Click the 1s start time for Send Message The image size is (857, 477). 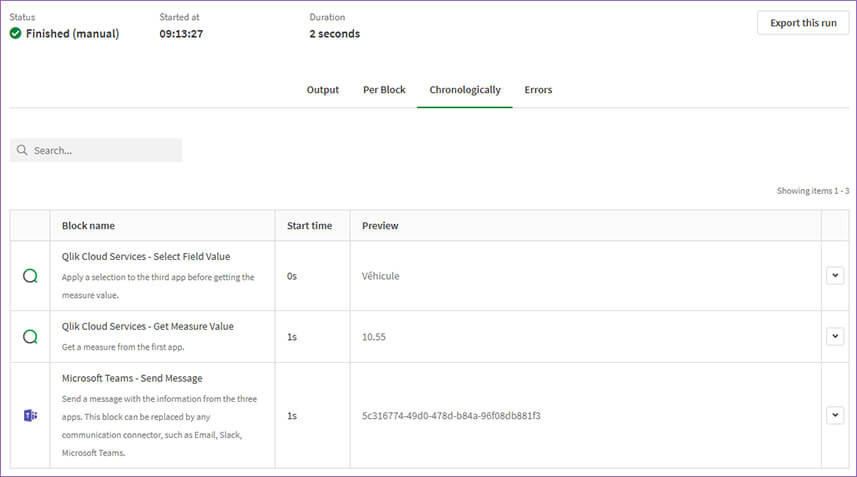click(292, 416)
